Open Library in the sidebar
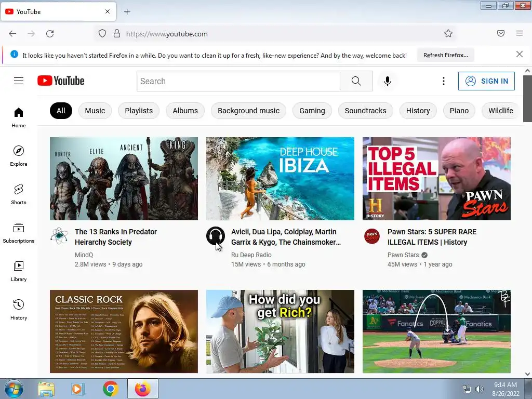This screenshot has width=532, height=399. coord(19,271)
